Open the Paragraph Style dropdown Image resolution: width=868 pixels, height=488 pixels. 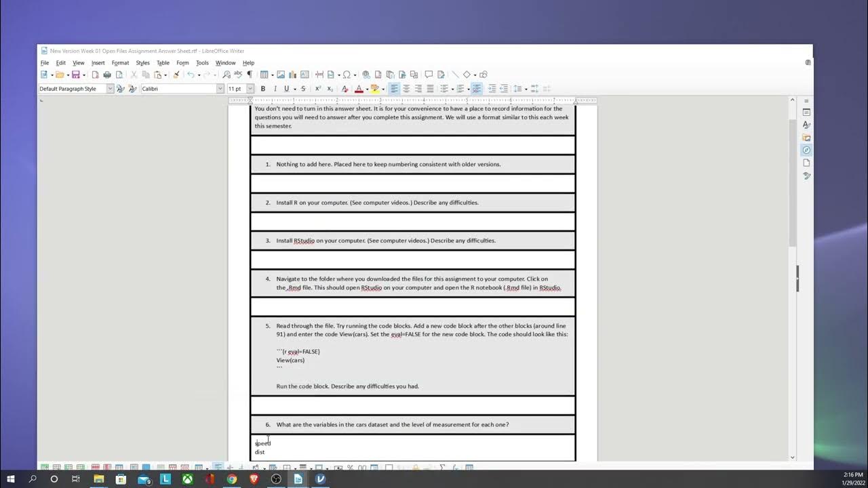[110, 89]
